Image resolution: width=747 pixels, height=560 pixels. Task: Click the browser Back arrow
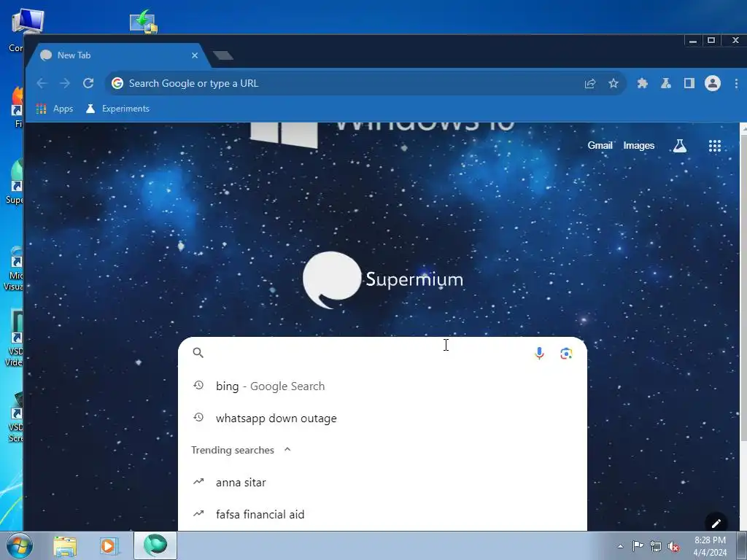click(x=42, y=83)
